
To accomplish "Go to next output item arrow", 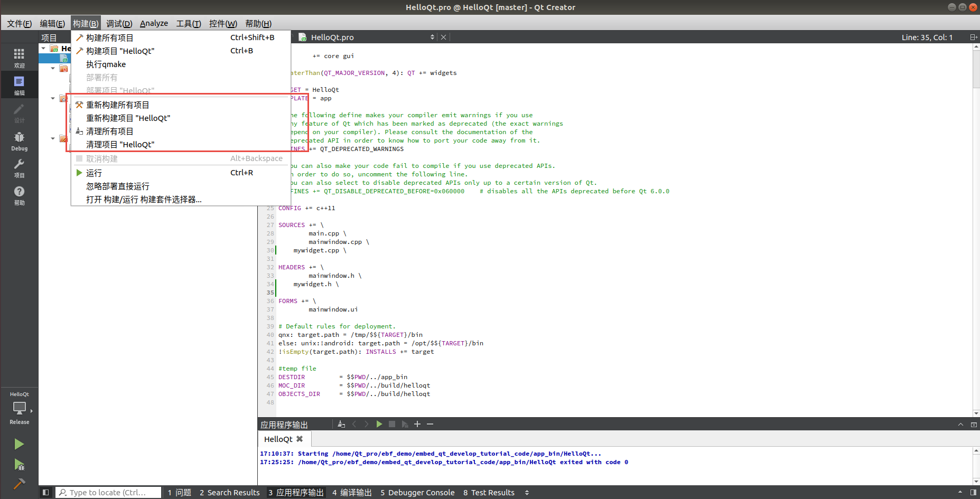I will [x=367, y=424].
